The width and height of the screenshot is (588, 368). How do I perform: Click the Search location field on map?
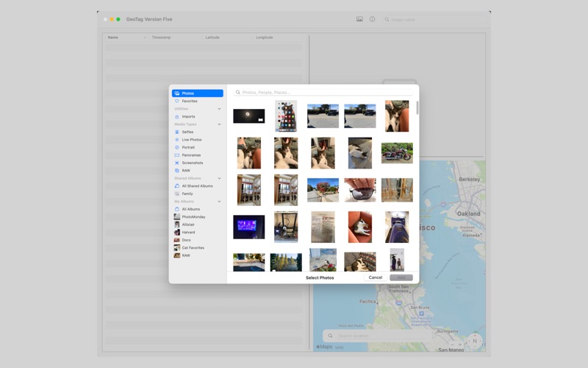[x=376, y=336]
